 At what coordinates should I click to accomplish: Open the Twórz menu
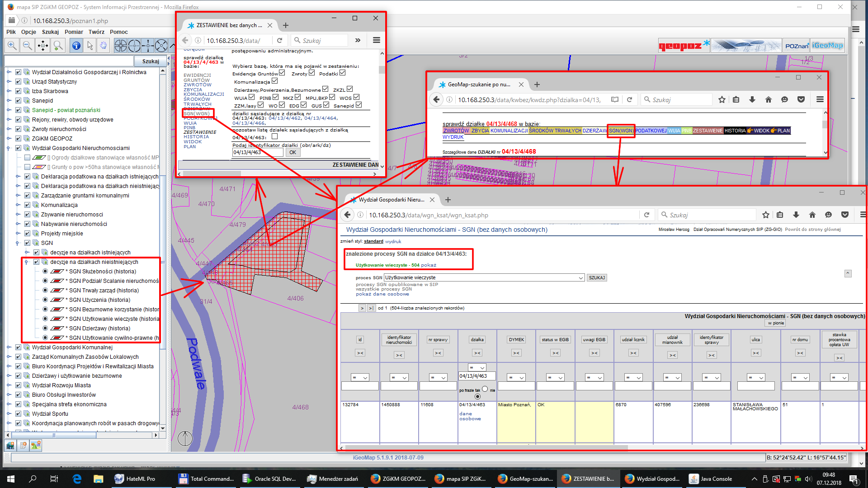pyautogui.click(x=96, y=32)
